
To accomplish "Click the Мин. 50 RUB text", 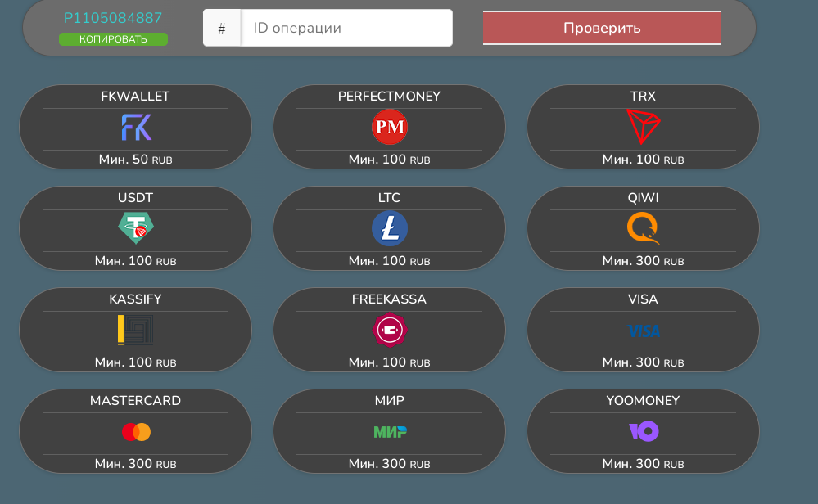I will coord(135,160).
